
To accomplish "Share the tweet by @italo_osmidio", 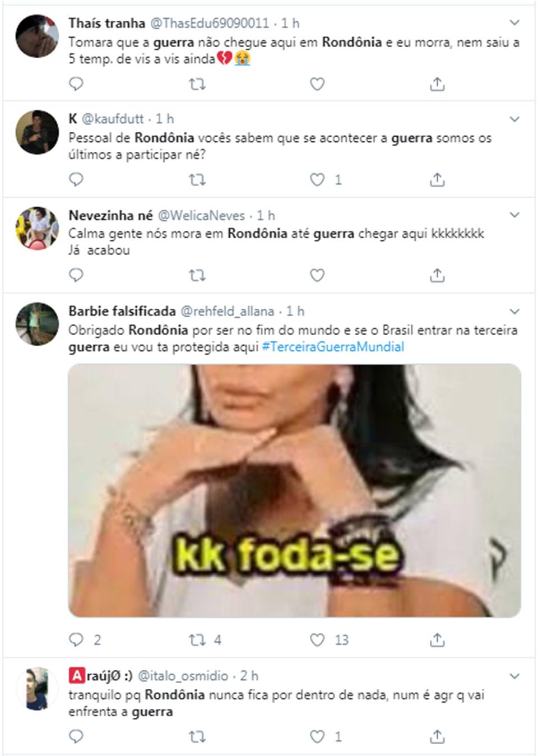I will pos(437,736).
